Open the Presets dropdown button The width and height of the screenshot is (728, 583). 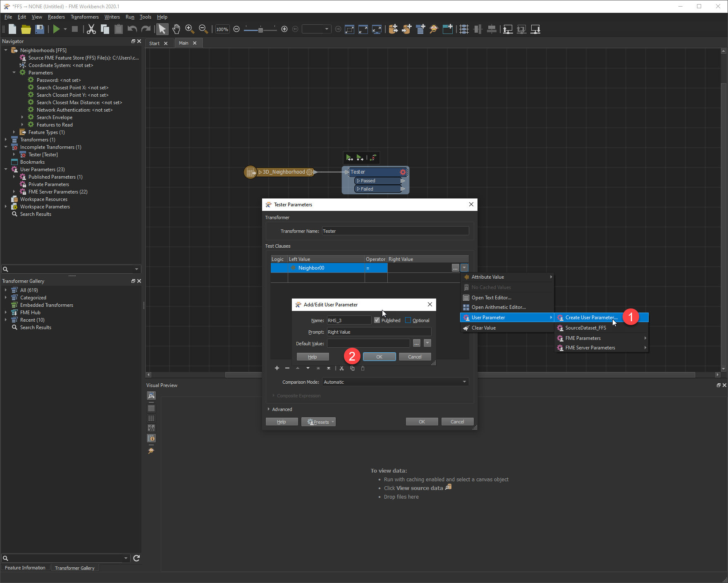tap(318, 422)
